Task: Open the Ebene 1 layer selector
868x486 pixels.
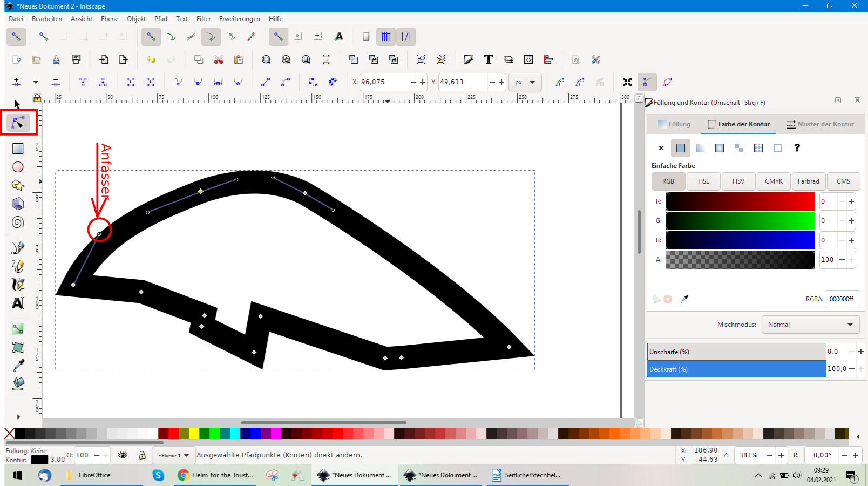Action: coord(173,455)
